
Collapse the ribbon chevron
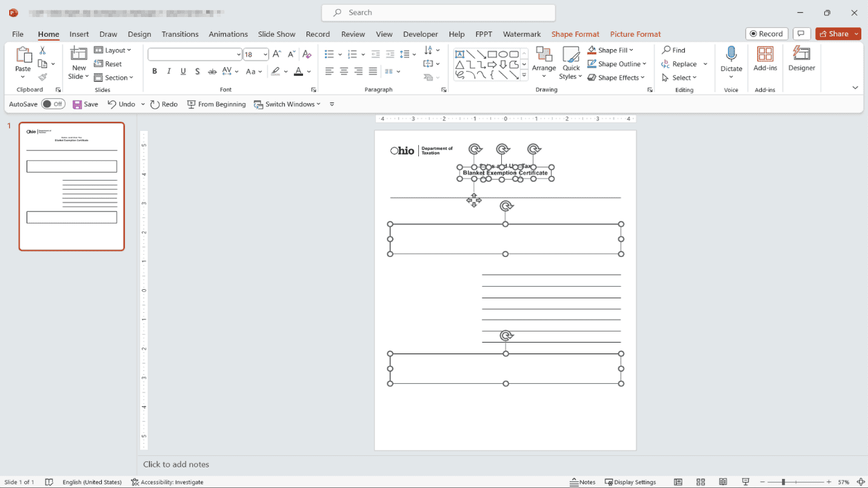point(855,88)
